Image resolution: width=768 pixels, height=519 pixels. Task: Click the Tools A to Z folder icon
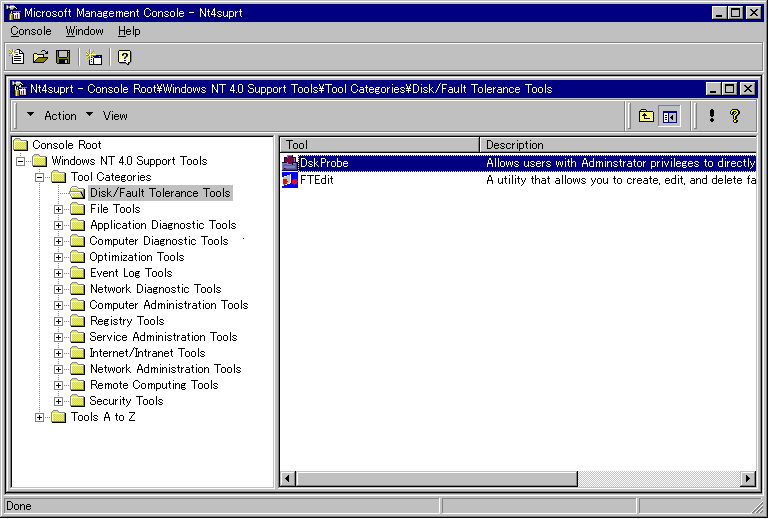pos(59,417)
